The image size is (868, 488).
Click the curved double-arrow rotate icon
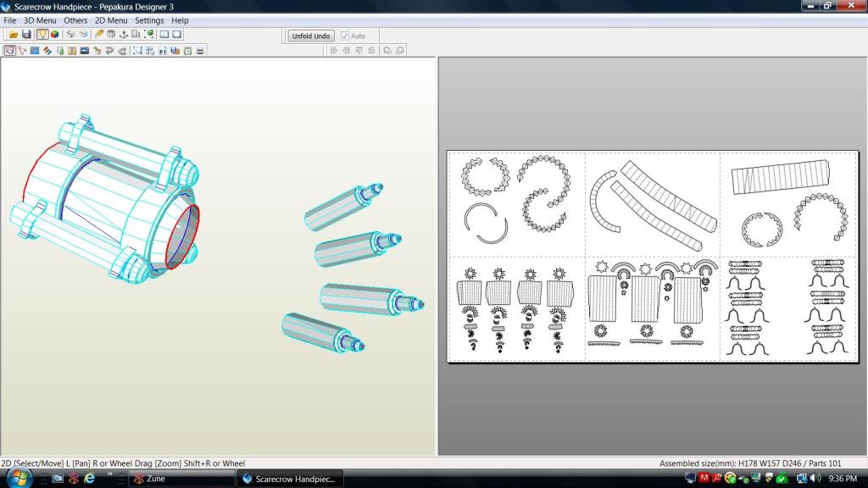pos(109,50)
